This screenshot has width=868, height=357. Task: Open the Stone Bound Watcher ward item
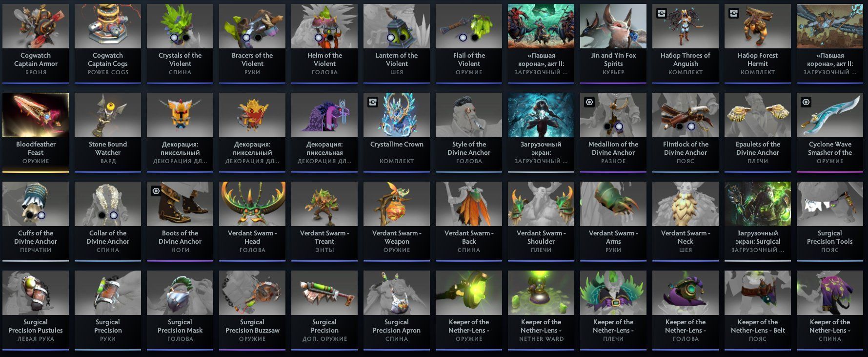coord(108,133)
